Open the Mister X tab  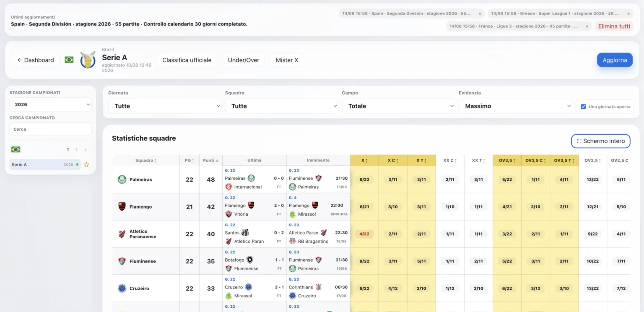tap(287, 60)
